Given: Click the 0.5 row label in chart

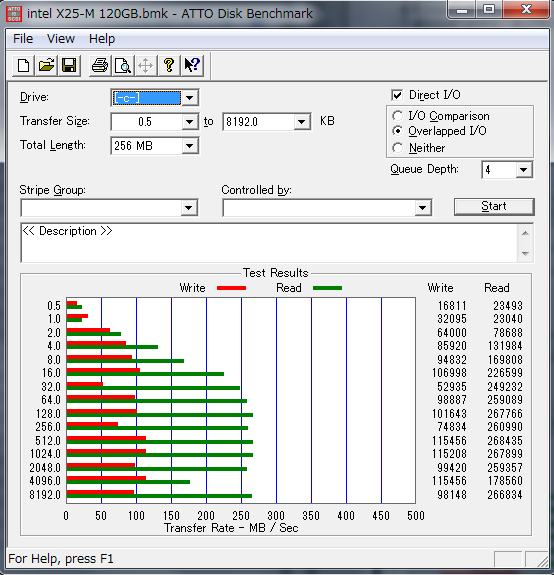Looking at the screenshot, I should coord(54,305).
